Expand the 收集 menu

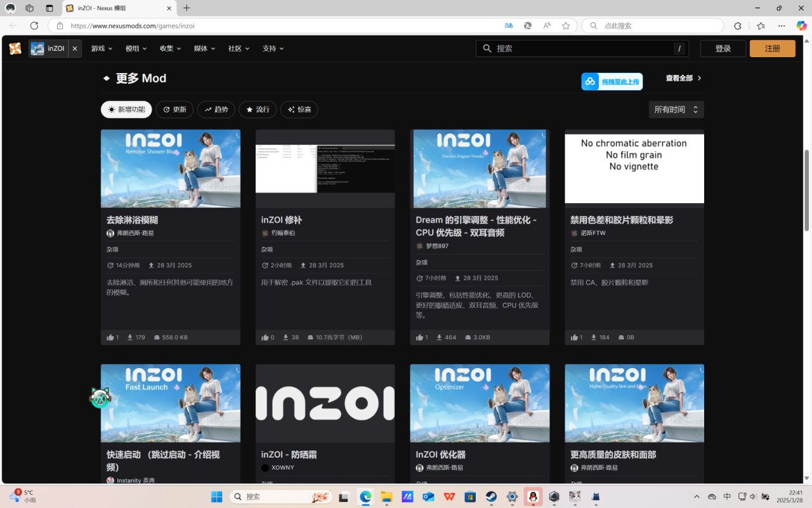pyautogui.click(x=170, y=48)
